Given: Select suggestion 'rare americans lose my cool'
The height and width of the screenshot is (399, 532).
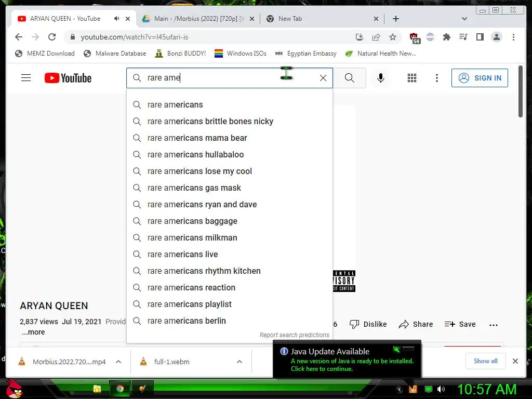Looking at the screenshot, I should pos(229,171).
